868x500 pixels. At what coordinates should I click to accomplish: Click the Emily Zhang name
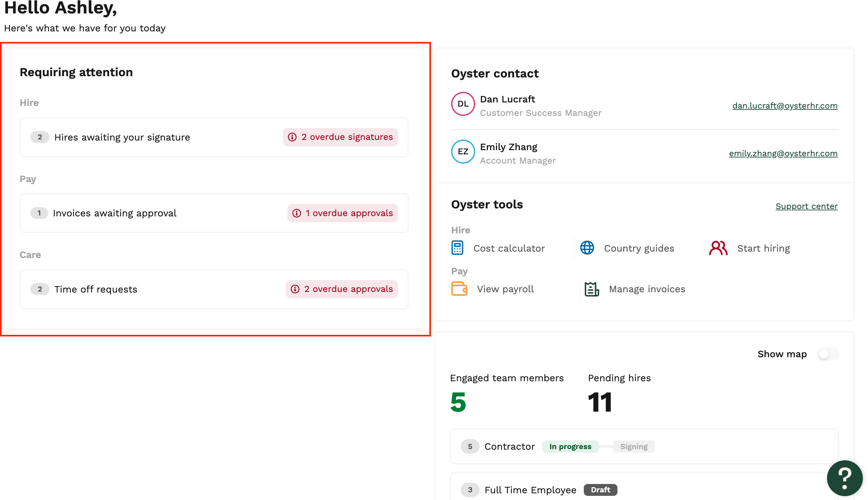(x=508, y=147)
